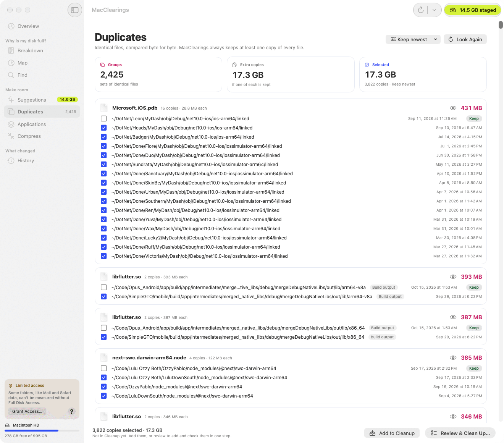Click Add to Cleanup
The width and height of the screenshot is (504, 443).
point(392,433)
